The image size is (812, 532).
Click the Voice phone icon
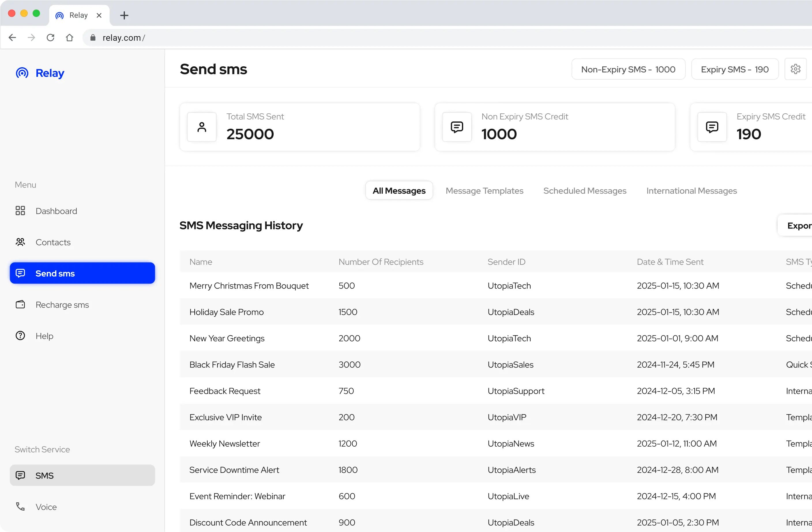coord(20,506)
